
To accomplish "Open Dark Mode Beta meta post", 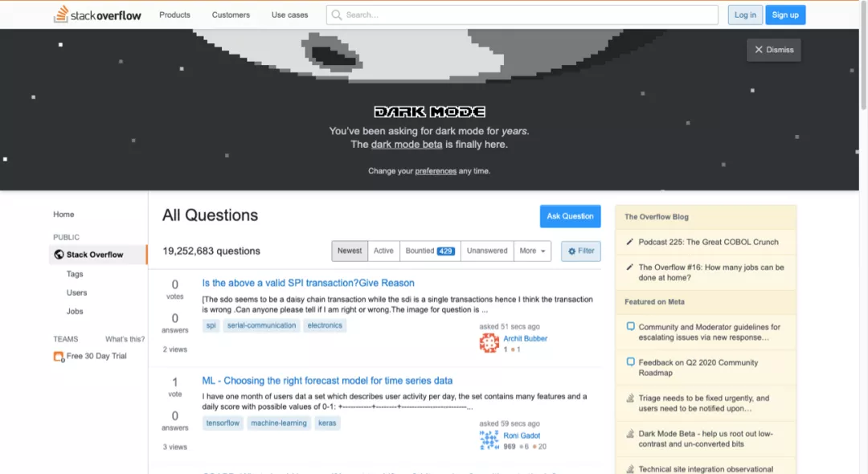I will (706, 439).
